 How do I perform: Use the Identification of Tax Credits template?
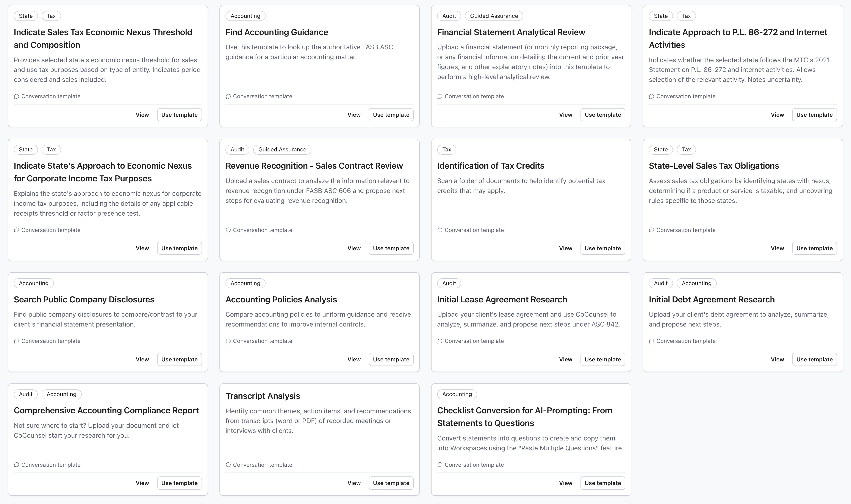click(x=602, y=248)
